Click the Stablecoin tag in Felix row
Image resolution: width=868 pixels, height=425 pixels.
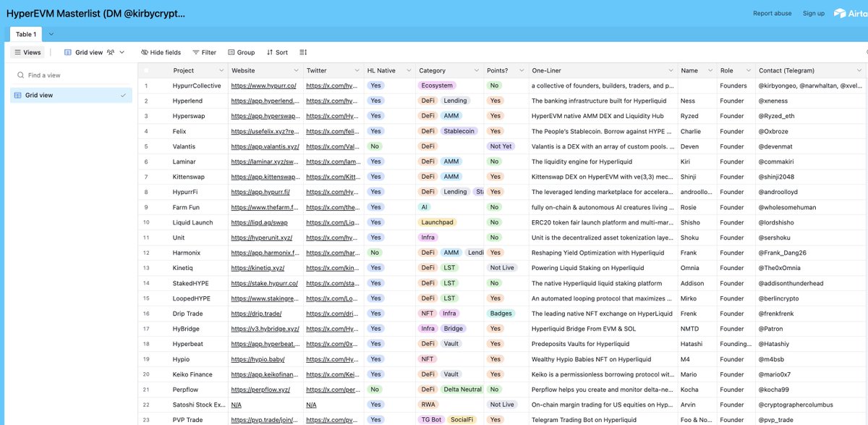click(459, 131)
